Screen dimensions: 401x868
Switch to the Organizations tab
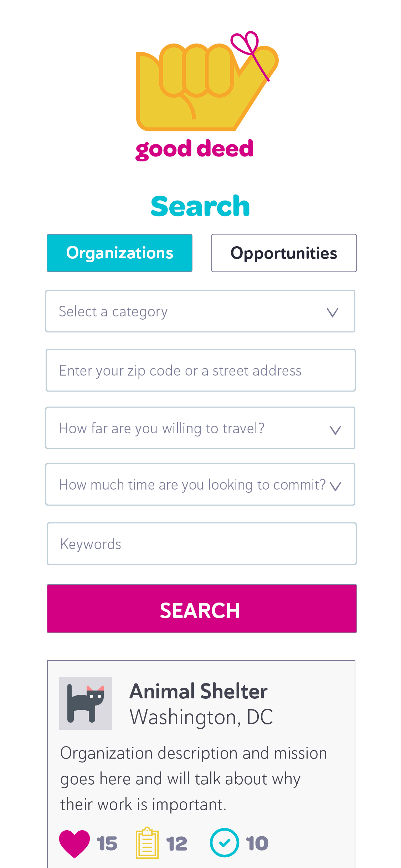click(x=120, y=253)
